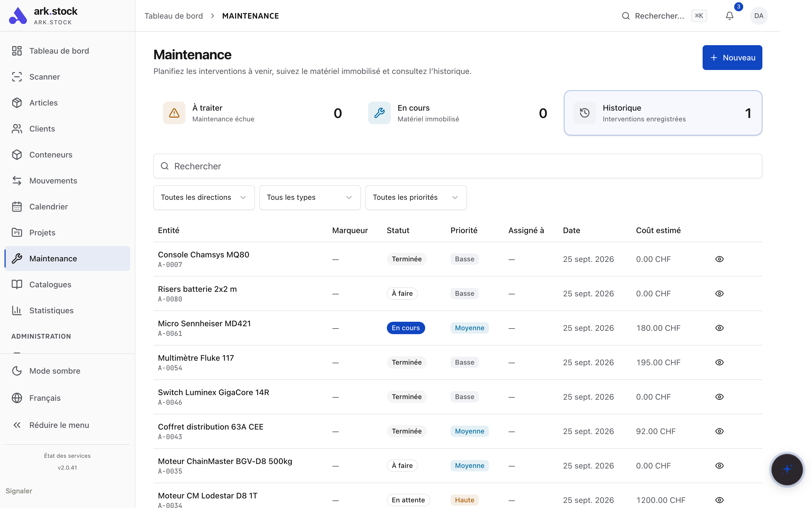Click the Clients people icon
Viewport: 812px width, 508px height.
tap(17, 129)
